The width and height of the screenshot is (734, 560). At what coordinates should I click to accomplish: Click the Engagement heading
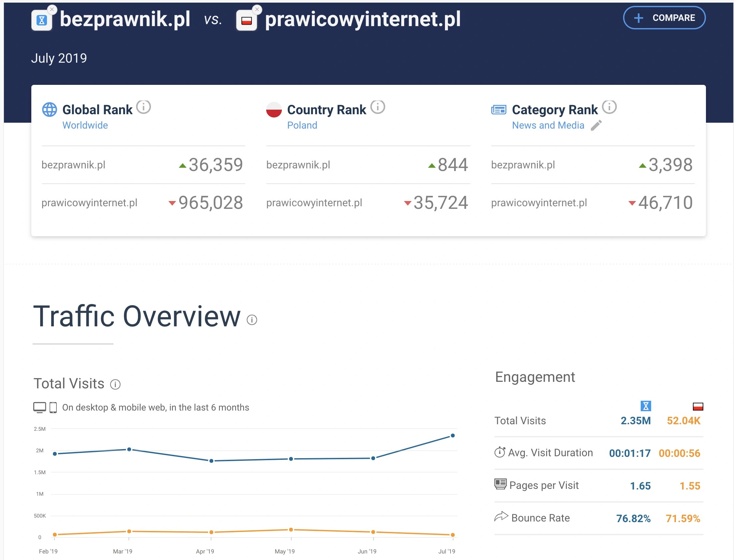coord(535,377)
